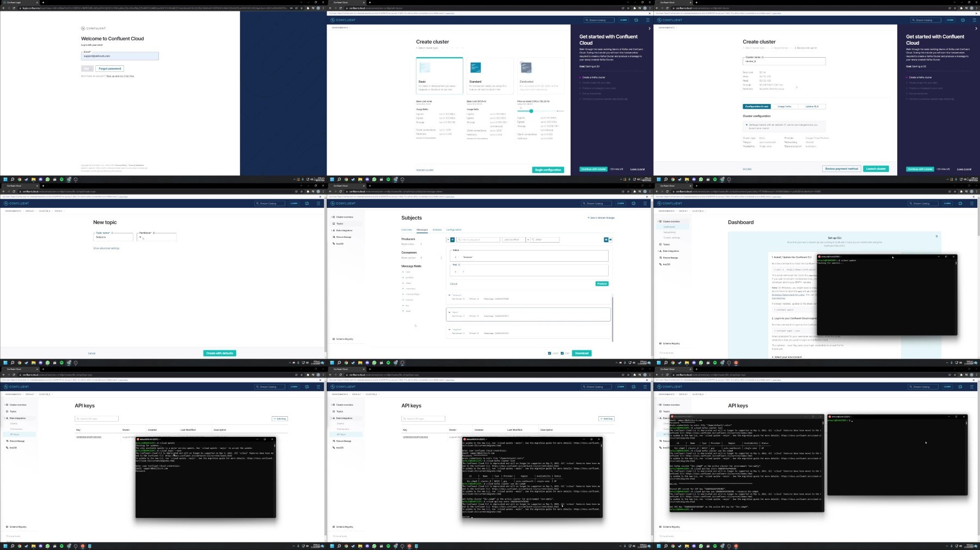Switch to table view icon in Subjects messages

610,239
